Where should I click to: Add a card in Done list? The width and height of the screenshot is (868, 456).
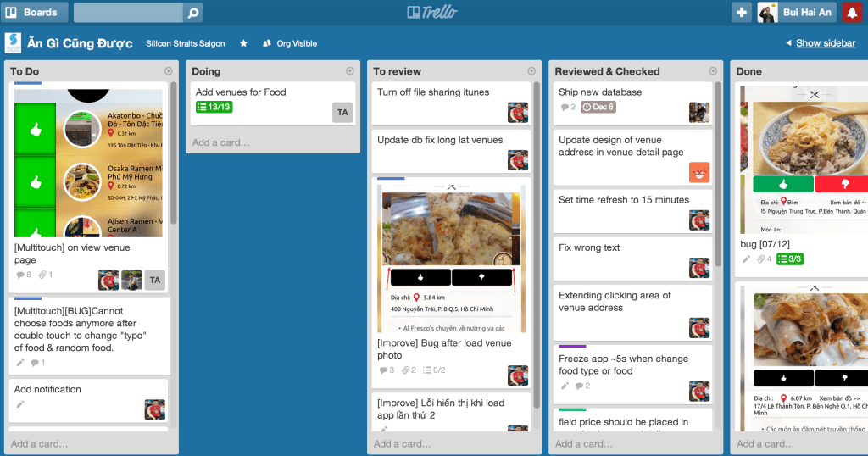(765, 444)
